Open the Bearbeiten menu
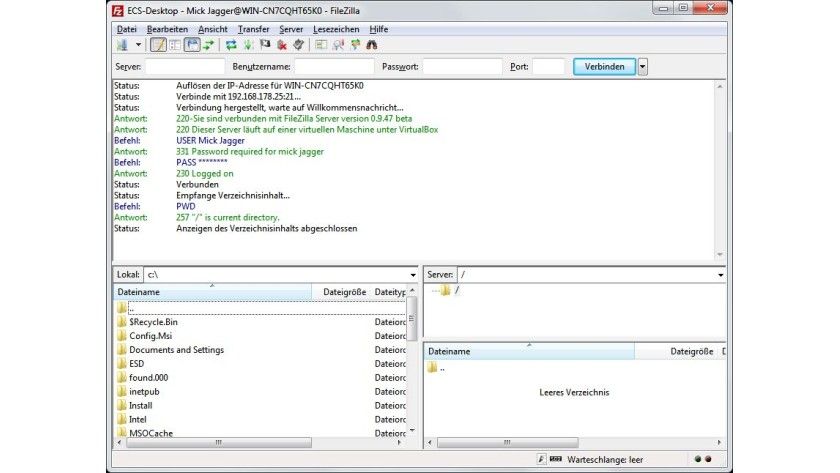This screenshot has width=840, height=473. (167, 29)
